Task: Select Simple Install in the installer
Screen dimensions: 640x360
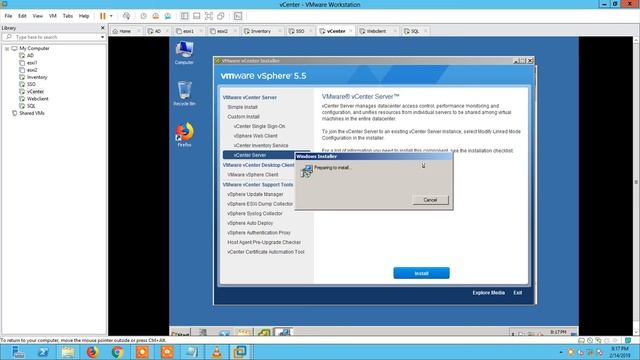Action: pyautogui.click(x=242, y=107)
